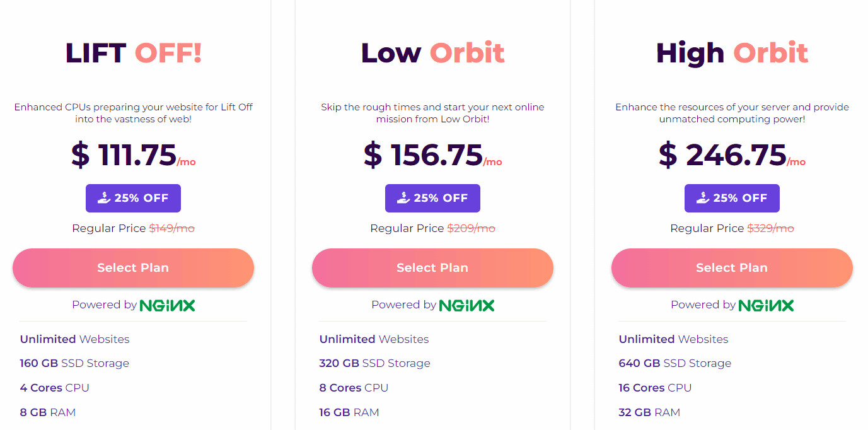Click 8 Cores CPU in Low Orbit features
The width and height of the screenshot is (868, 430).
point(354,388)
